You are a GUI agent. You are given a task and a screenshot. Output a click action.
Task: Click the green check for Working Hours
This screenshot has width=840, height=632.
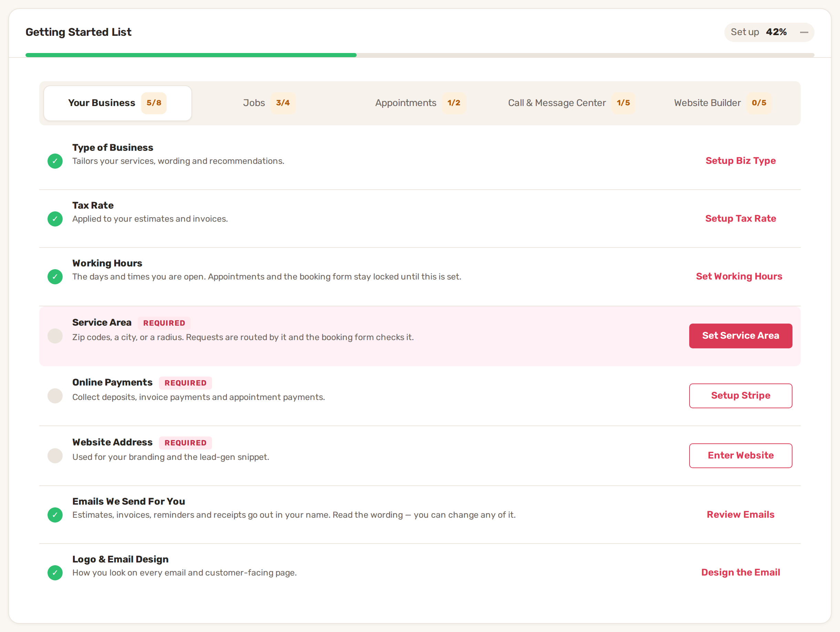tap(55, 277)
